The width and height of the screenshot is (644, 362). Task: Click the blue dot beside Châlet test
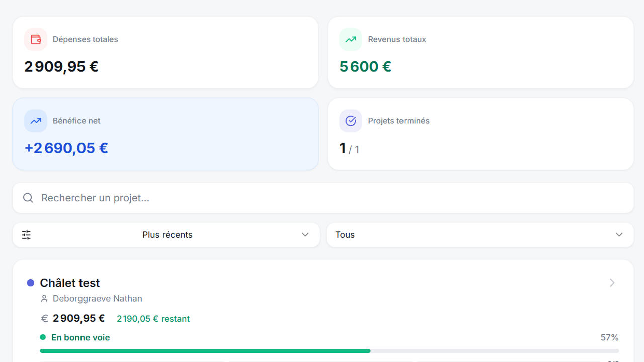(x=30, y=283)
